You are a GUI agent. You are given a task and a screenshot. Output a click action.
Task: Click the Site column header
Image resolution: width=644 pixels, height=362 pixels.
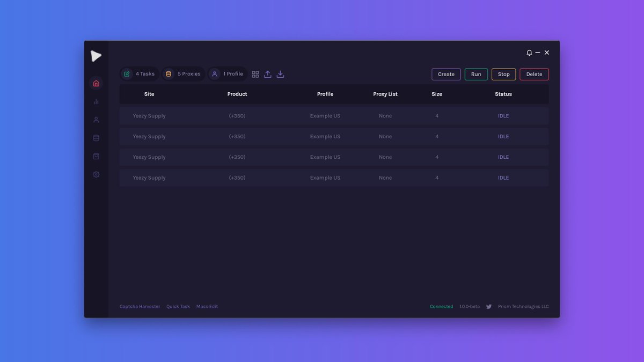[149, 94]
